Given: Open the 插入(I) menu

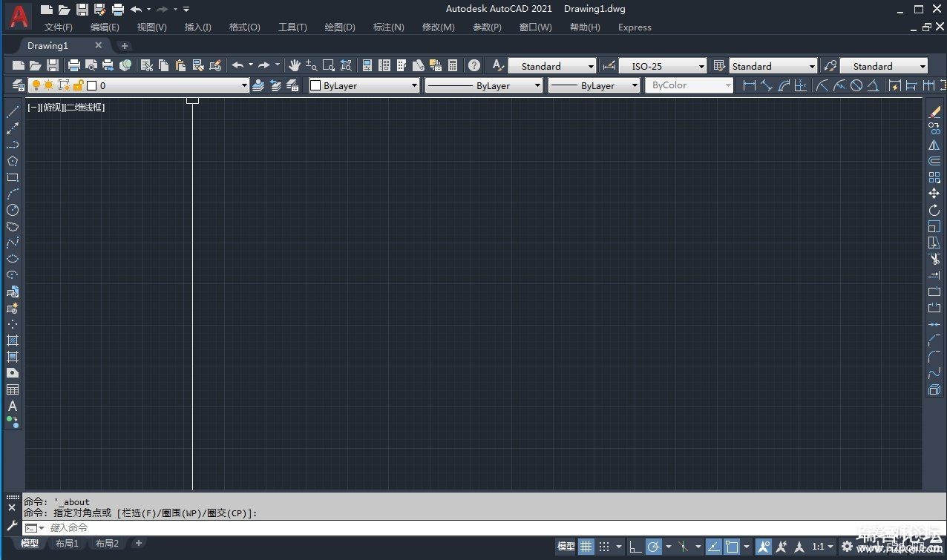Looking at the screenshot, I should click(198, 27).
